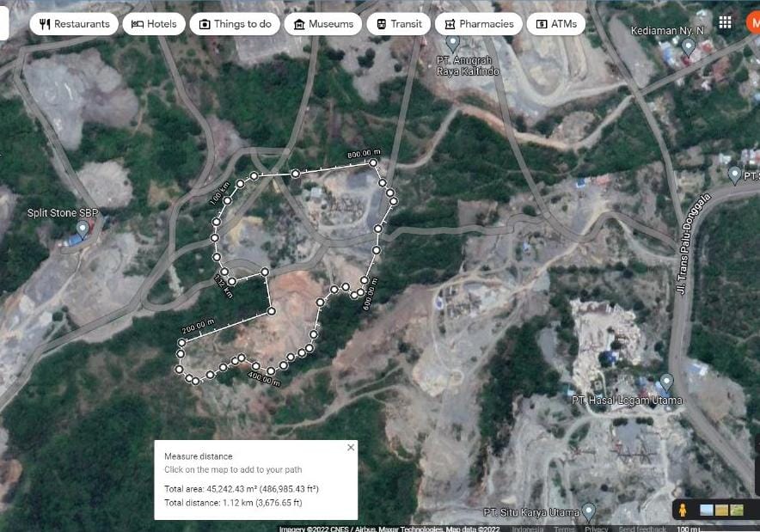The height and width of the screenshot is (532, 760).
Task: Open the Terms link in footer
Action: [x=564, y=529]
